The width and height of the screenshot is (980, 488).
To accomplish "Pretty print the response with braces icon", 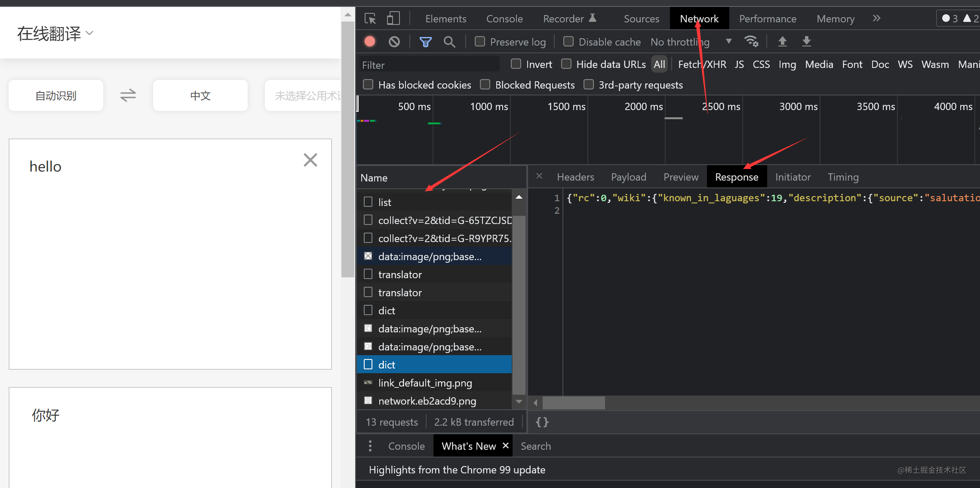I will tap(542, 422).
